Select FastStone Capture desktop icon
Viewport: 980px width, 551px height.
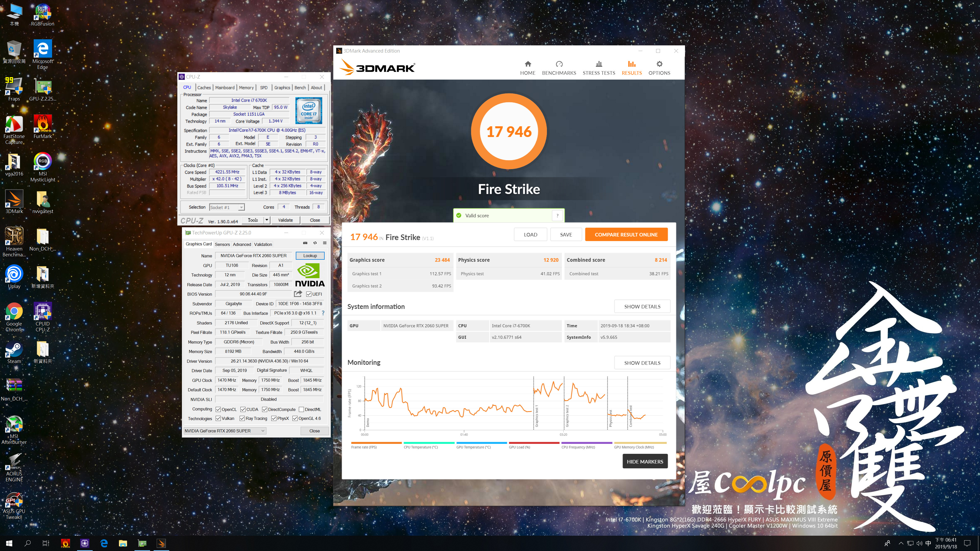[14, 129]
